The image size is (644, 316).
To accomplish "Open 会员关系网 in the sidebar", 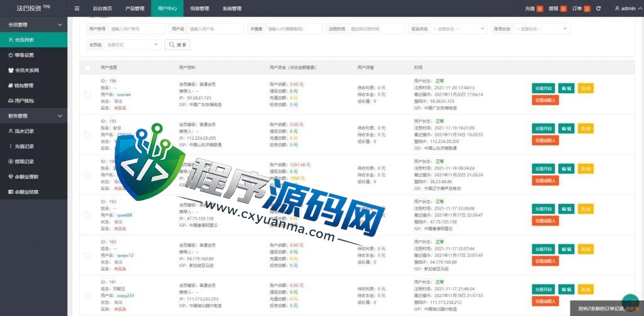I will tap(34, 71).
